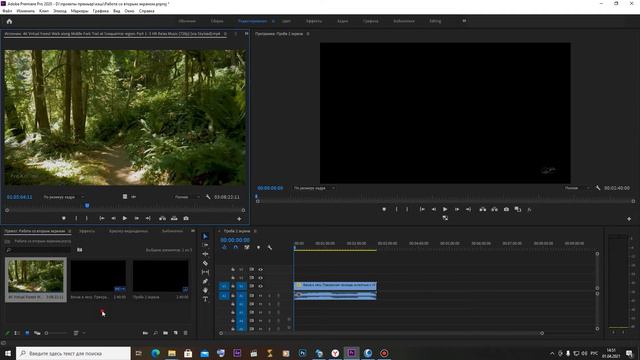640x360 pixels.
Task: Toggle V2 track output eye
Action: pos(260,278)
